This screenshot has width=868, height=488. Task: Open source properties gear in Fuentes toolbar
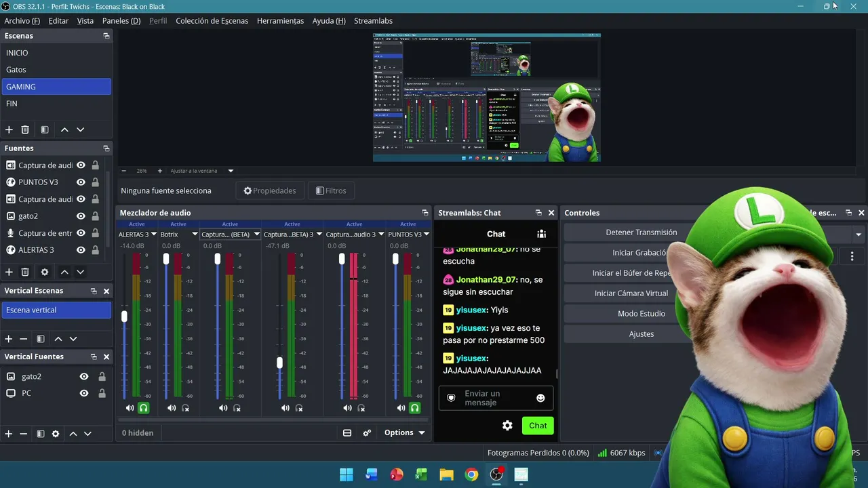45,272
